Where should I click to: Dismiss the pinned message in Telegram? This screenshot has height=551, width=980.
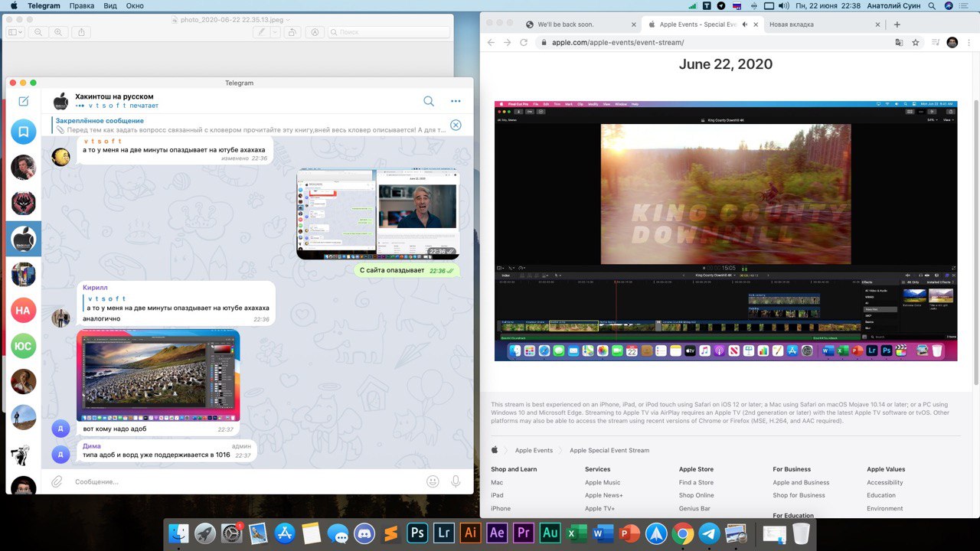coord(456,125)
